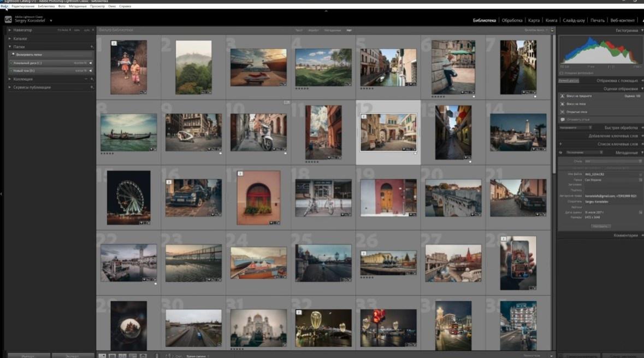Add publish service with plus icon
The width and height of the screenshot is (644, 358).
pos(92,87)
